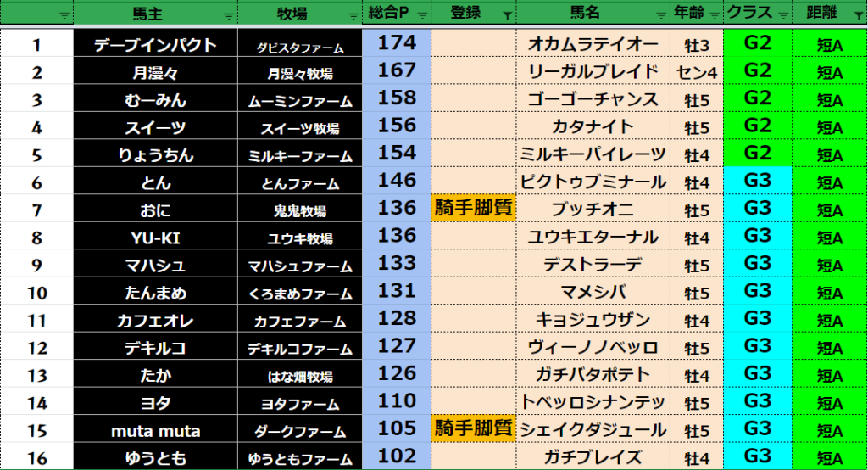Image resolution: width=868 pixels, height=470 pixels.
Task: Click the G3 class cell for ピクトゥブミナール
Action: tap(757, 182)
